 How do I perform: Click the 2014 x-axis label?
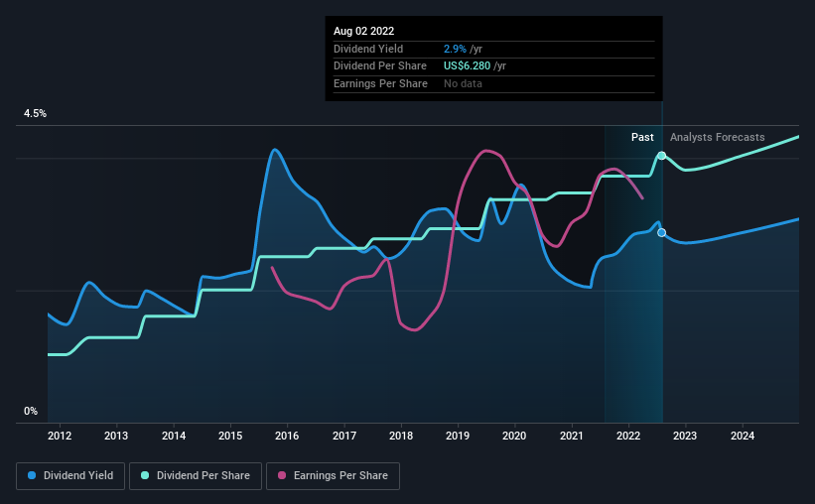pos(174,436)
